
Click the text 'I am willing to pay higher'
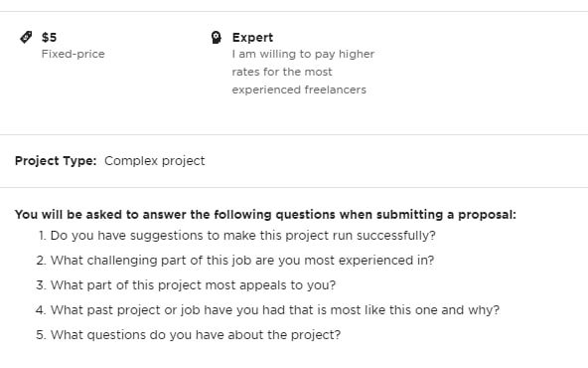click(303, 54)
